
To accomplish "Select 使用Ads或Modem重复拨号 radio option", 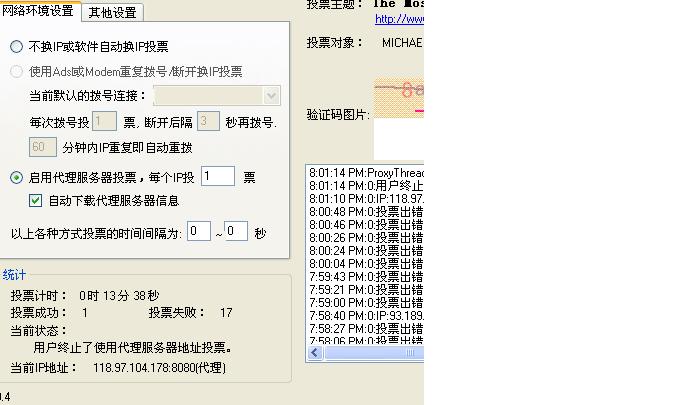I will click(x=17, y=72).
